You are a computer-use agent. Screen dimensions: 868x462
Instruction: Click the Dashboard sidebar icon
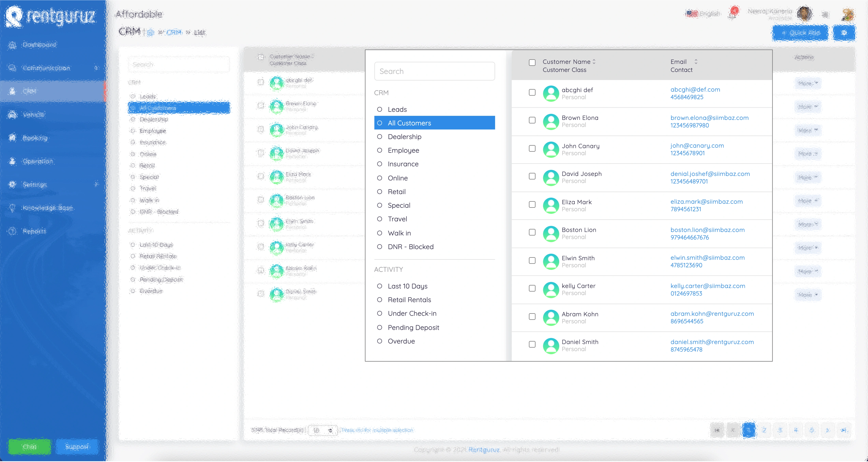pyautogui.click(x=12, y=45)
